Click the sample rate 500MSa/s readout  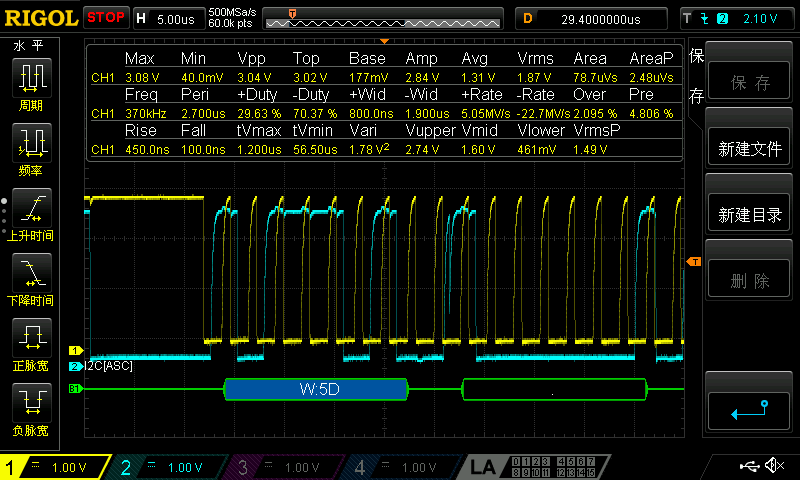click(x=232, y=12)
